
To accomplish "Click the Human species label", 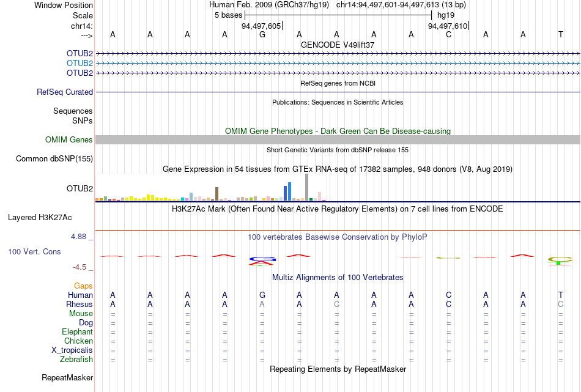I will click(x=80, y=295).
